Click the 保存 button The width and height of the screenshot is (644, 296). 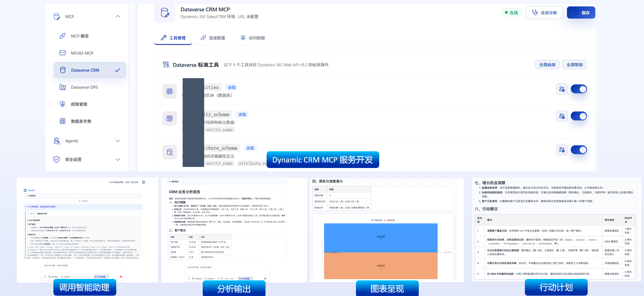[x=581, y=13]
